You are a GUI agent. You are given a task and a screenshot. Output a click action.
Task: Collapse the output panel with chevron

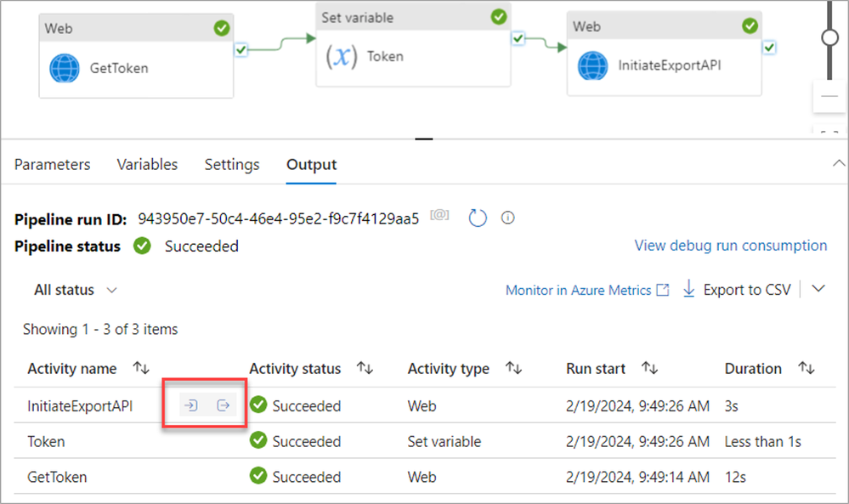(x=839, y=163)
